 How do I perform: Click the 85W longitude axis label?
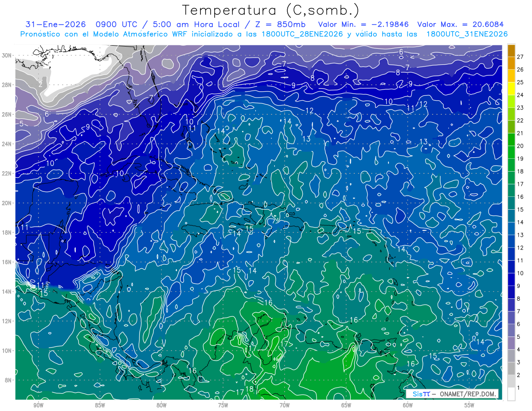(x=100, y=406)
